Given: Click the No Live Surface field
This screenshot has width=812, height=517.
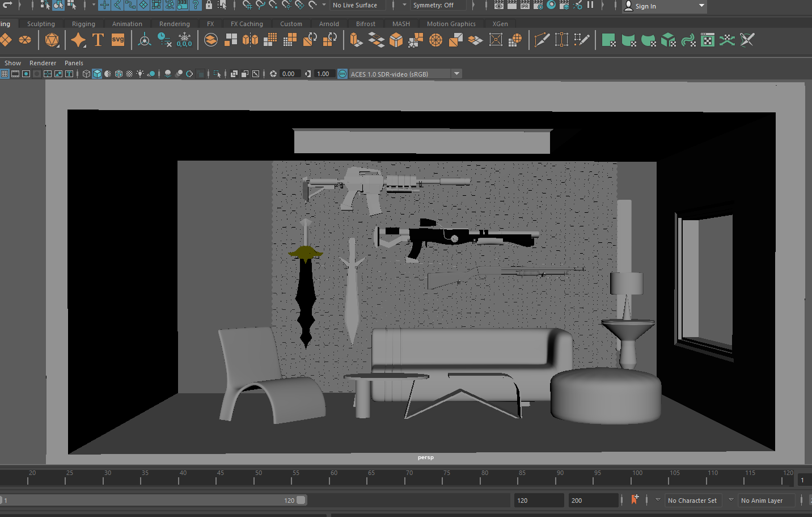Looking at the screenshot, I should coord(356,5).
